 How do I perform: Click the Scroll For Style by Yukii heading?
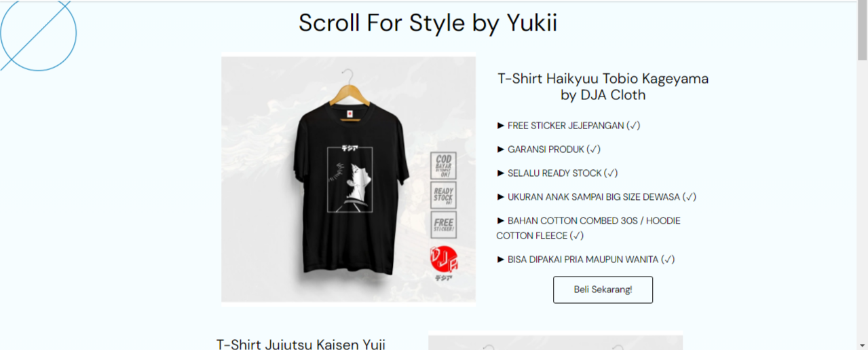click(428, 22)
